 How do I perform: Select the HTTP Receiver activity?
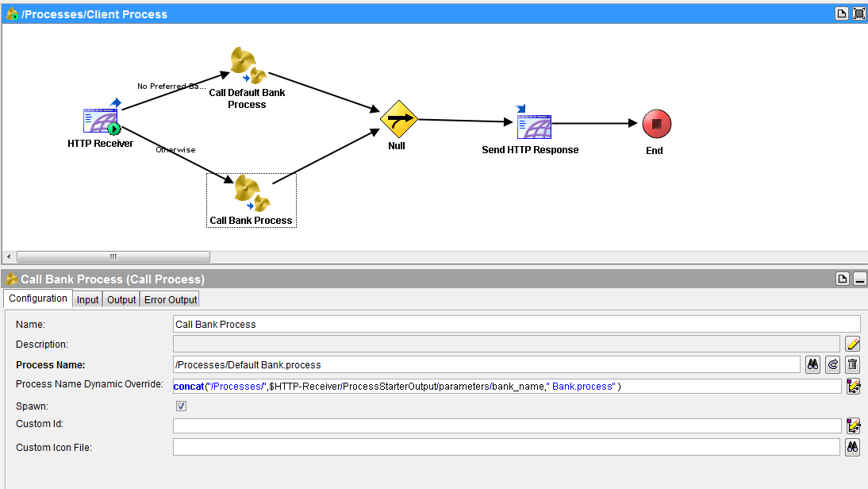coord(102,121)
